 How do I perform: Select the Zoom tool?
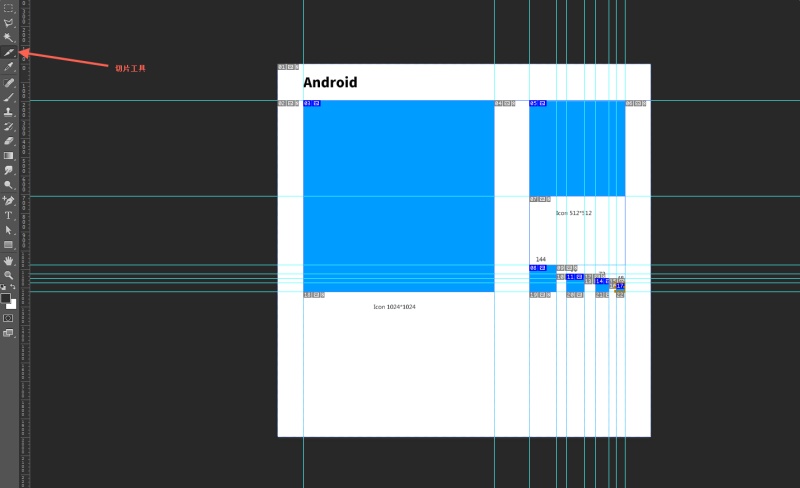point(8,276)
